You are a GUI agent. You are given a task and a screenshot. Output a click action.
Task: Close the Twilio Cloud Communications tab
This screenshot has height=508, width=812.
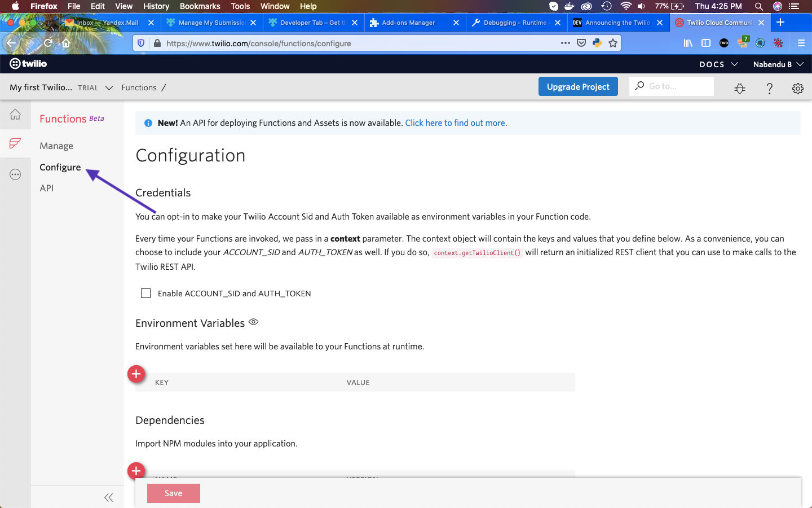[x=761, y=23]
